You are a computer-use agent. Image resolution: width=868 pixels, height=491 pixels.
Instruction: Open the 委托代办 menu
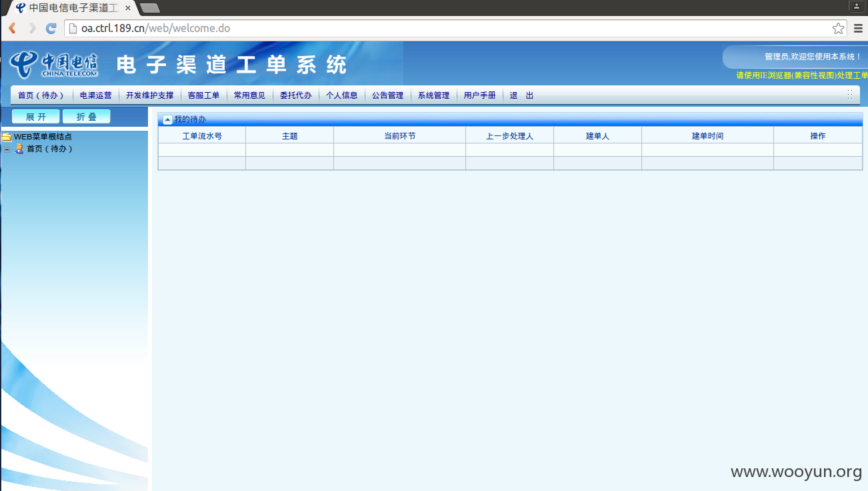coord(296,95)
